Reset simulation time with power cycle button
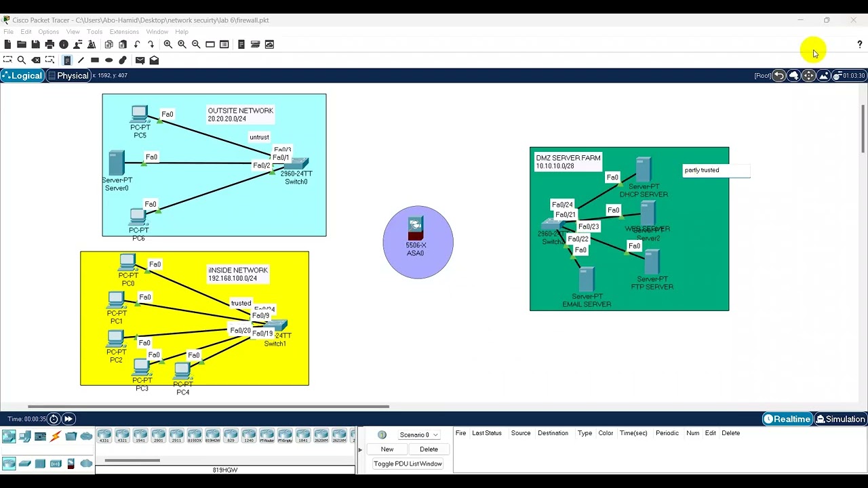This screenshot has width=868, height=488. tap(54, 419)
